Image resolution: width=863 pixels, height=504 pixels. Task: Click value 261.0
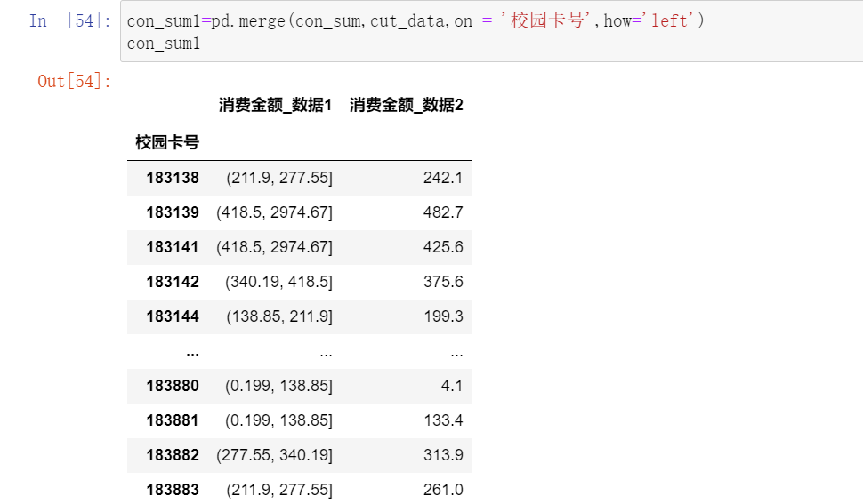[443, 490]
